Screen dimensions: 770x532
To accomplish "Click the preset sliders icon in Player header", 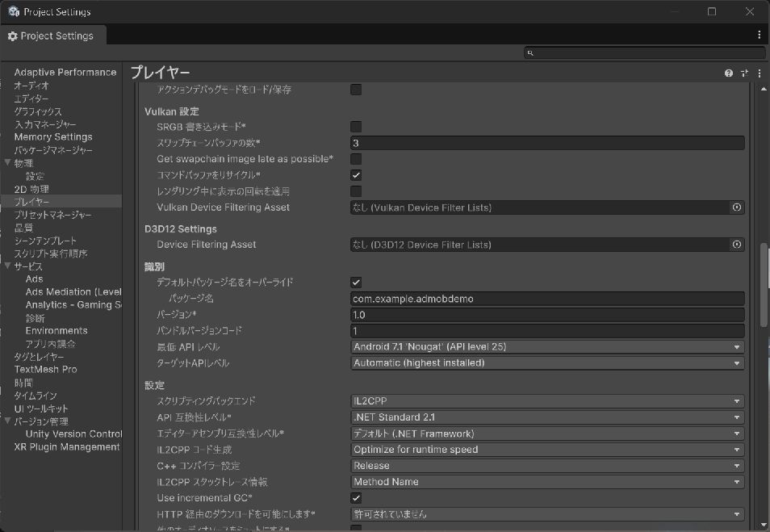I will [x=744, y=73].
